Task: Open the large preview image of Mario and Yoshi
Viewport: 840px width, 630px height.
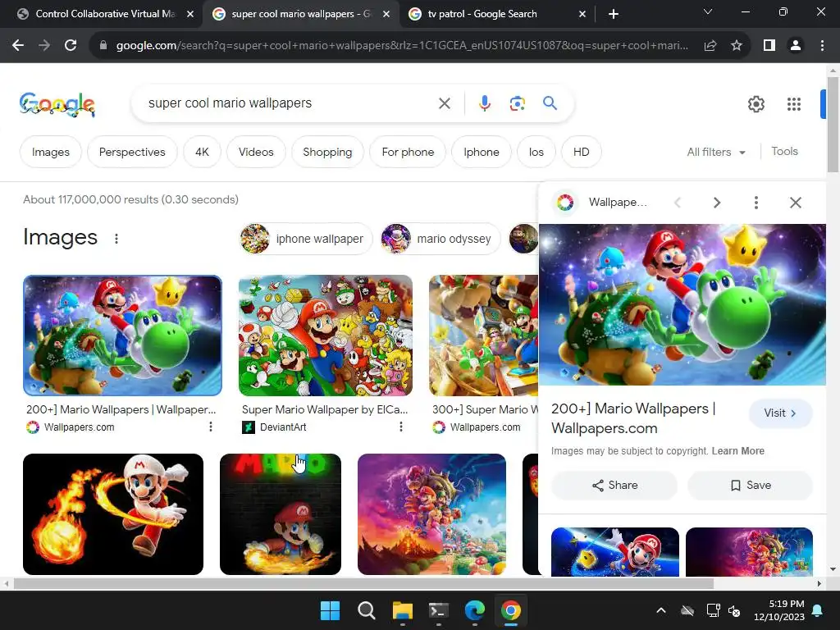Action: click(x=682, y=304)
